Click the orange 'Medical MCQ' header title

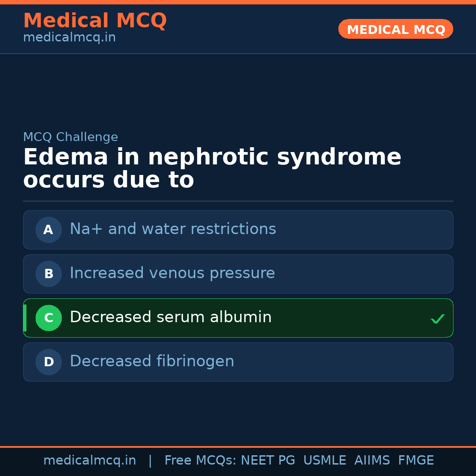pyautogui.click(x=95, y=21)
